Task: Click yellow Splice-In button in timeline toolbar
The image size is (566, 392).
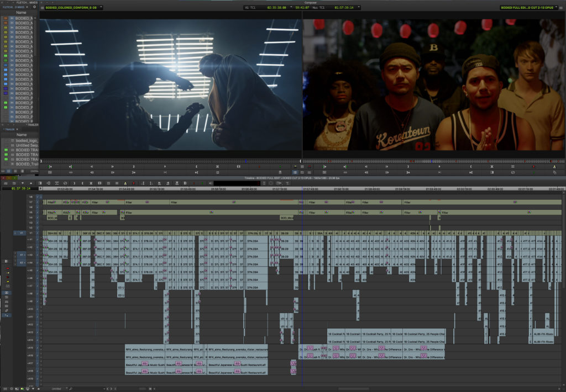Action: 125,183
